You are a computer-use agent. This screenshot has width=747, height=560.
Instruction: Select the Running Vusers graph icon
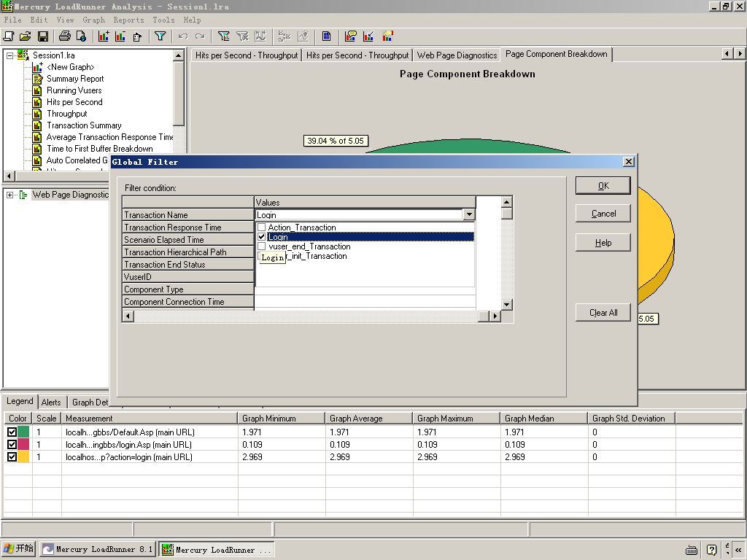pos(37,90)
